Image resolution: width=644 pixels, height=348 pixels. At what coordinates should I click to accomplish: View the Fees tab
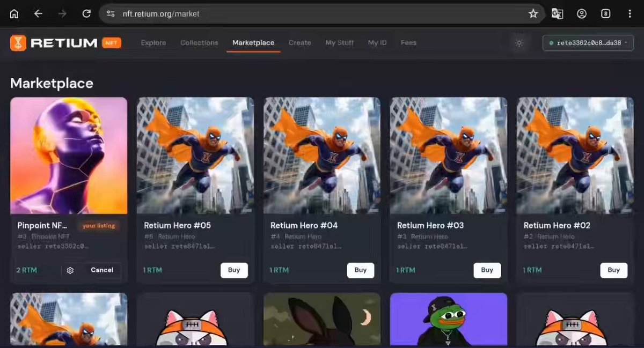408,43
